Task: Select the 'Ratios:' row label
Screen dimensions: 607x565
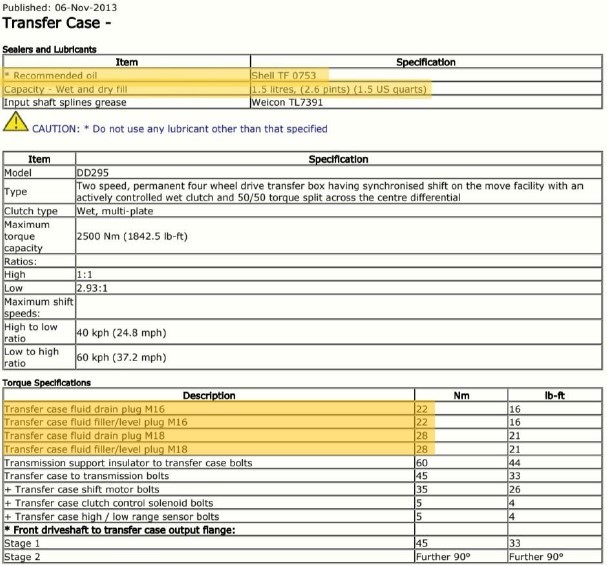Action: click(21, 262)
